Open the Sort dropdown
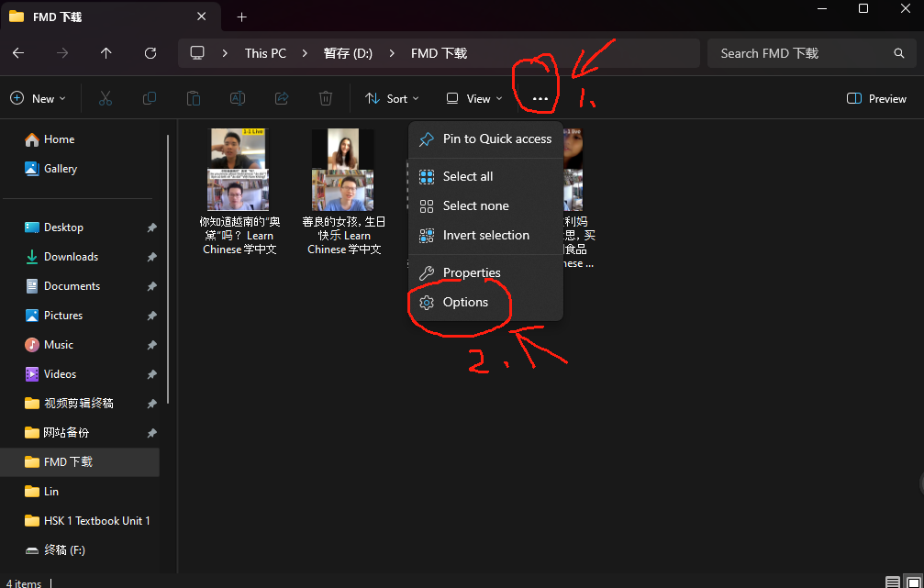Image resolution: width=924 pixels, height=588 pixels. click(x=392, y=98)
